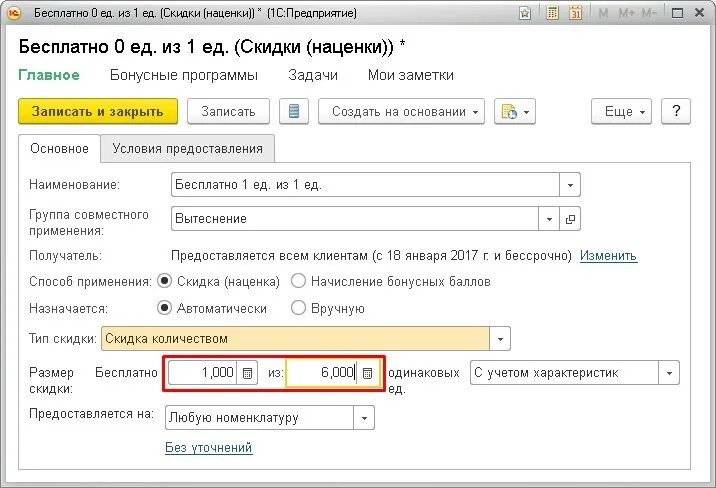Open the Мои заметки section

click(411, 75)
